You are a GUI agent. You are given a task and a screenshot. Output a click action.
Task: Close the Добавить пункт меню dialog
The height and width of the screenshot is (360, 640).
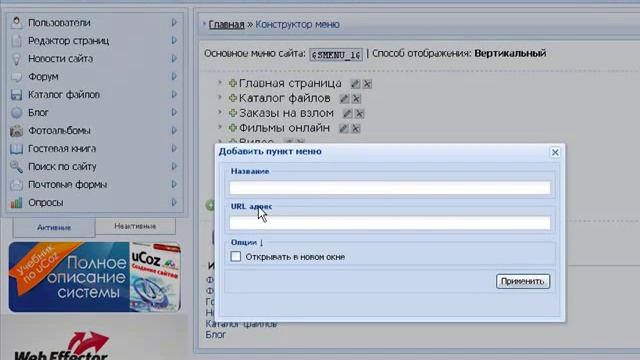coord(555,152)
